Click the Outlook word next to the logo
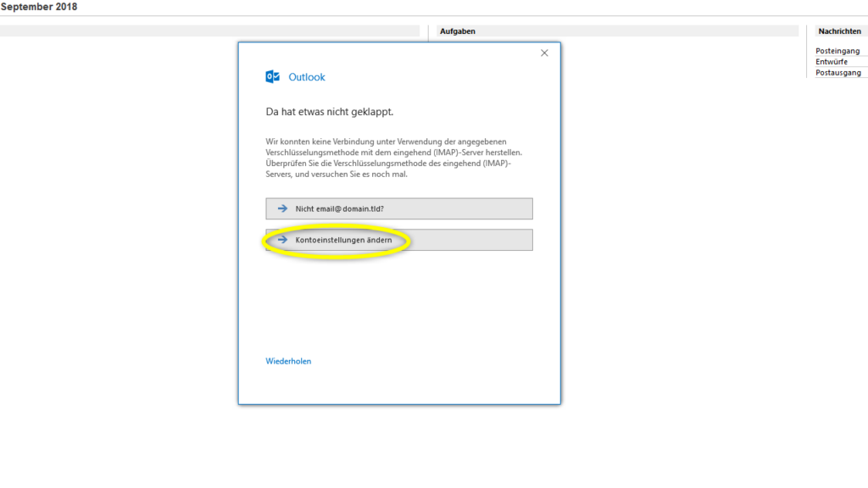Screen dimensions: 868x488 (306, 77)
